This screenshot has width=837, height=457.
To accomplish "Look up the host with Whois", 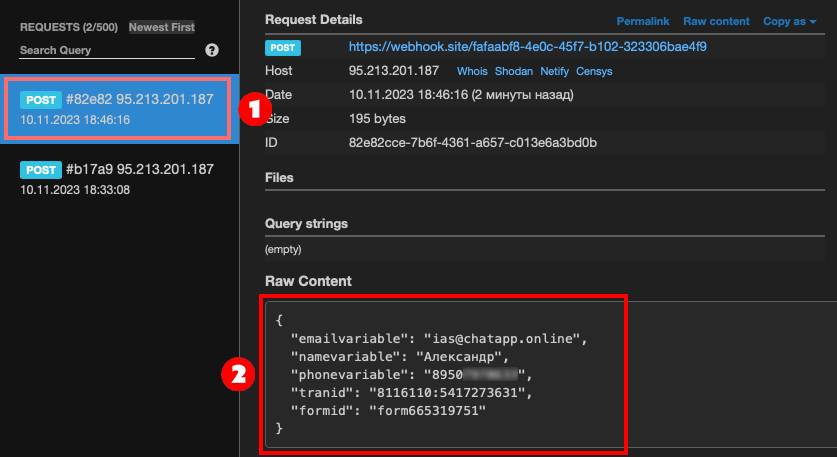I will point(472,72).
